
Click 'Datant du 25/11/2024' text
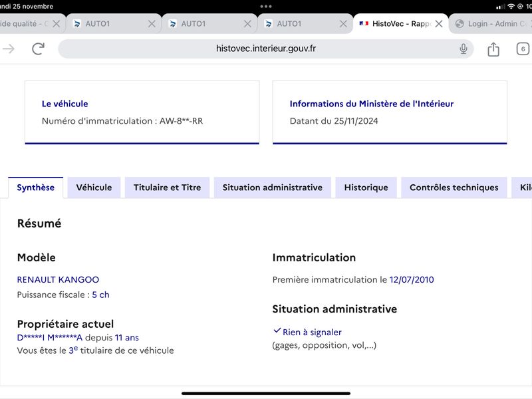click(334, 121)
